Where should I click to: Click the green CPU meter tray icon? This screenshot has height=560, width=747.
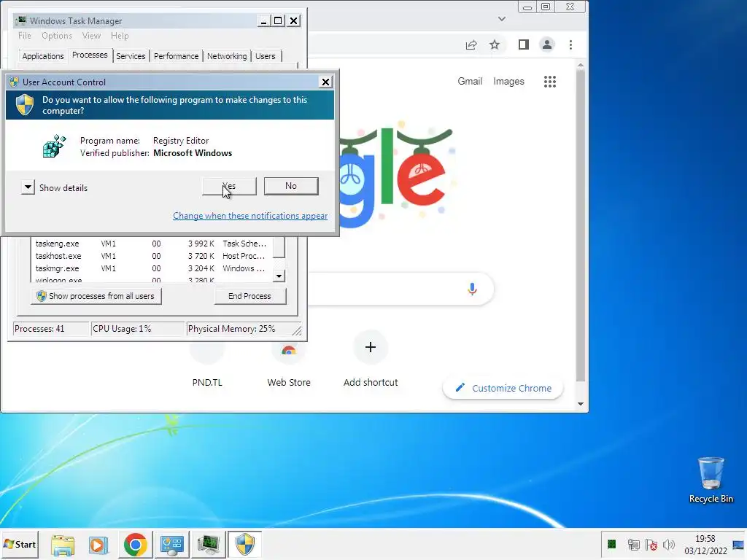click(612, 544)
